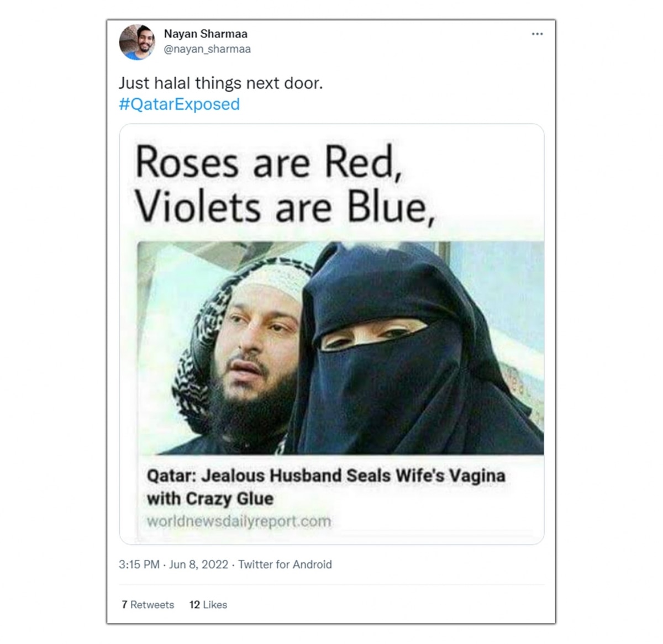View the 7 Retweets list
663x644 pixels.
(x=148, y=605)
